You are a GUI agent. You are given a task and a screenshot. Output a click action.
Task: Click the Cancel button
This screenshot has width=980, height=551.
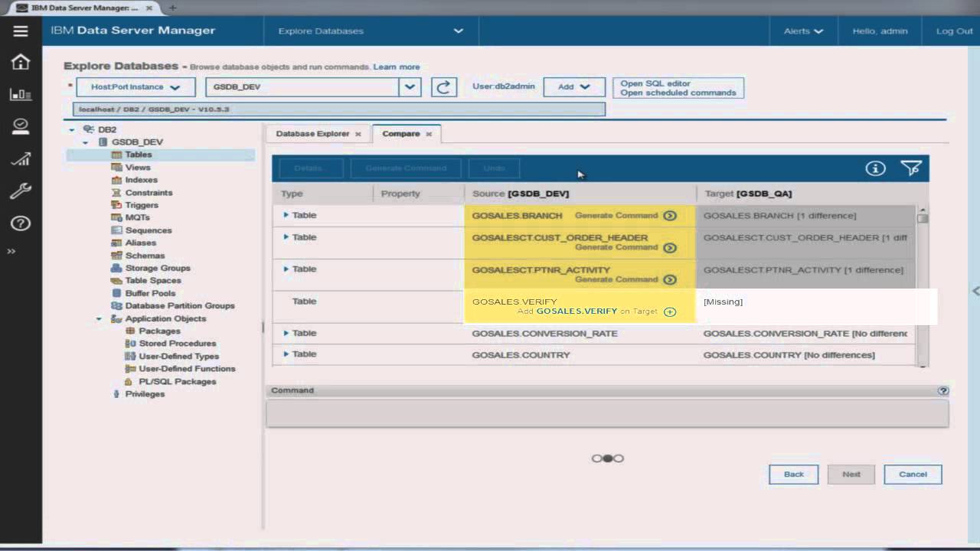click(913, 474)
